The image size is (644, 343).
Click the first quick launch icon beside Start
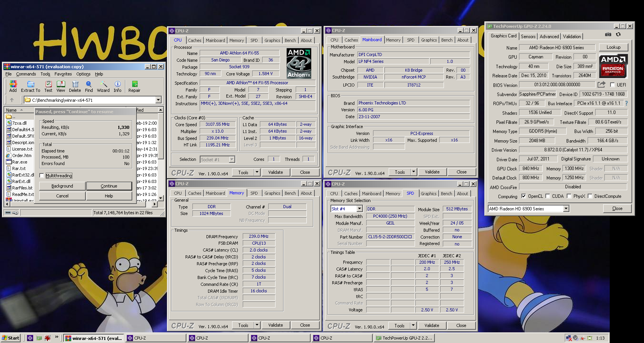(x=30, y=338)
